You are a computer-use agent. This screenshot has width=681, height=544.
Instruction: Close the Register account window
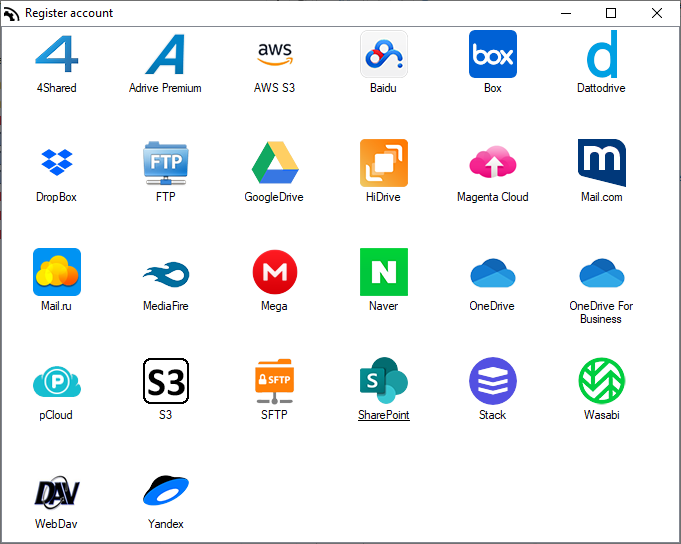pos(657,13)
